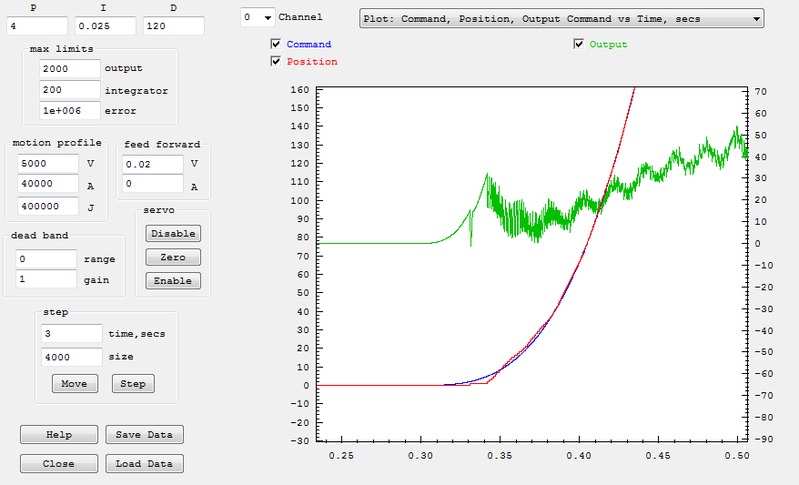Image resolution: width=799 pixels, height=485 pixels.
Task: Click the feed forward V field
Action: point(153,164)
